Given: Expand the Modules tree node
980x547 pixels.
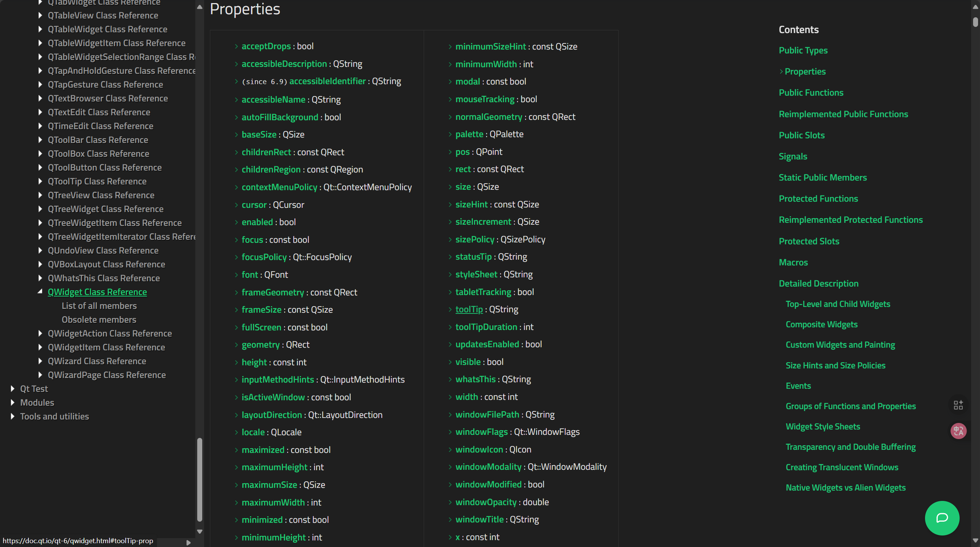Looking at the screenshot, I should (13, 403).
